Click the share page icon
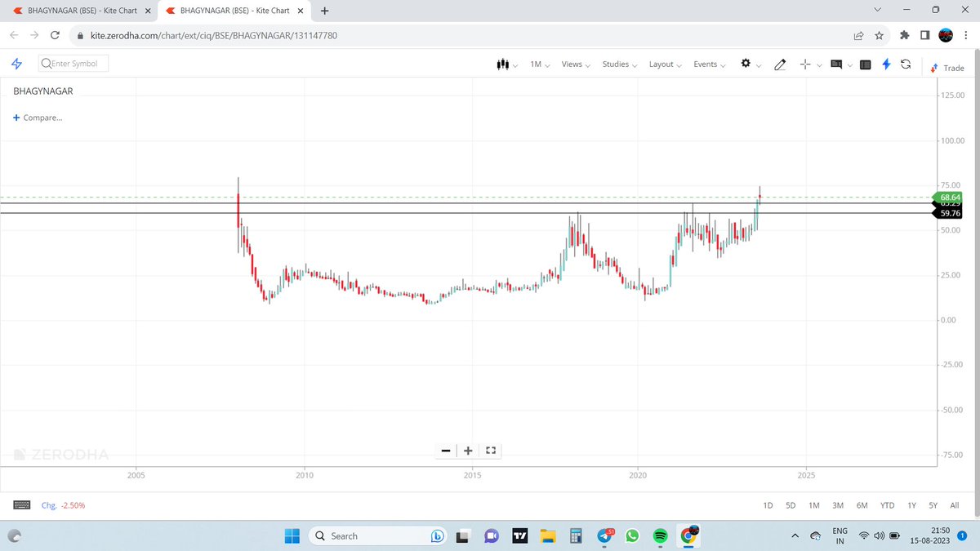980x551 pixels. tap(859, 36)
